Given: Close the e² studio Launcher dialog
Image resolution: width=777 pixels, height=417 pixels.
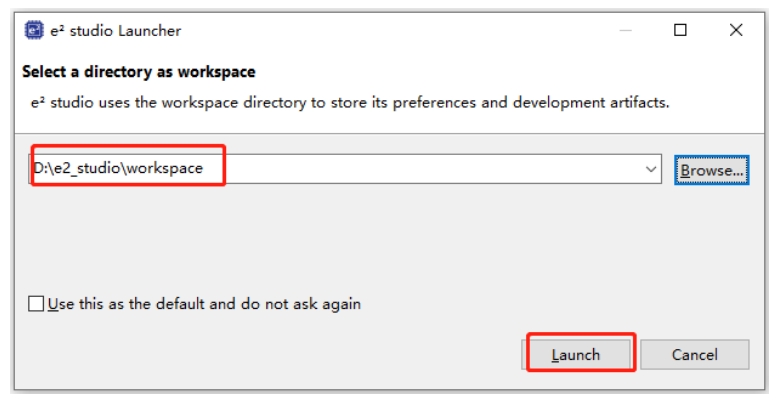Looking at the screenshot, I should click(736, 30).
